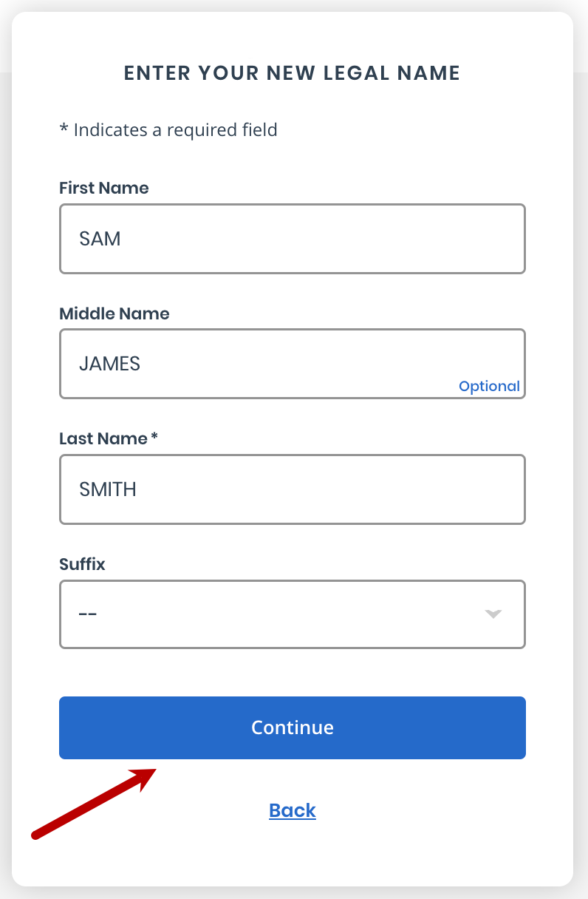
Task: Click the Last Name input field
Action: pyautogui.click(x=292, y=489)
